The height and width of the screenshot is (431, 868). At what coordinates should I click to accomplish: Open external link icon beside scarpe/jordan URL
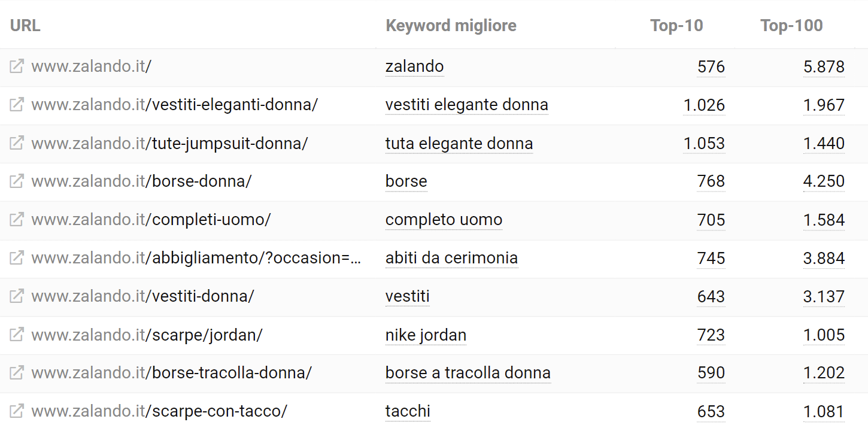point(17,335)
